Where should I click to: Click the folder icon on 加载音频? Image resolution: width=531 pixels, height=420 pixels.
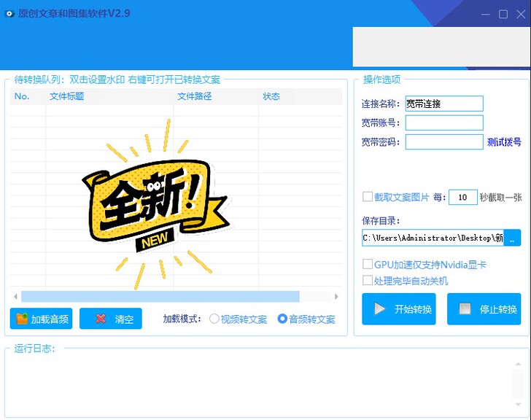click(22, 319)
